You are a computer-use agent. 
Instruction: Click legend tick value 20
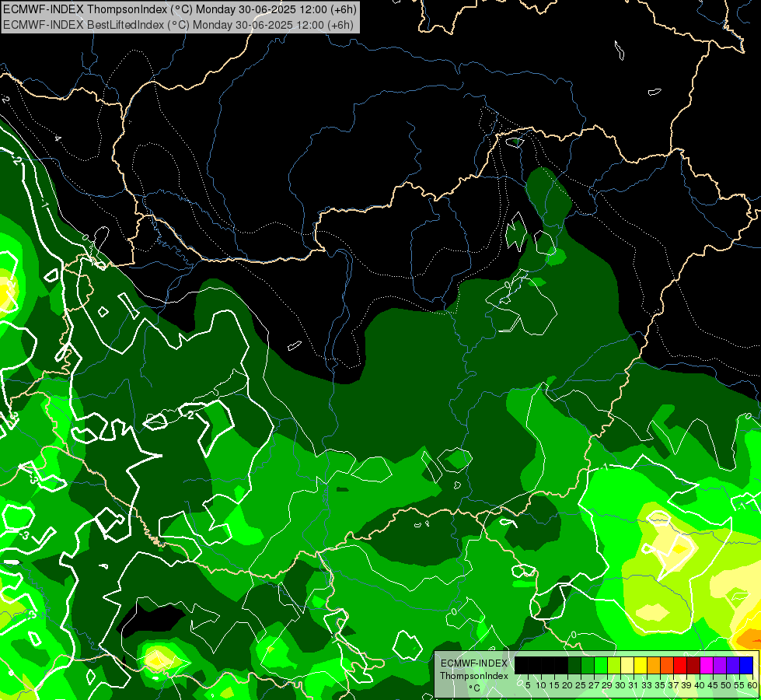point(567,685)
